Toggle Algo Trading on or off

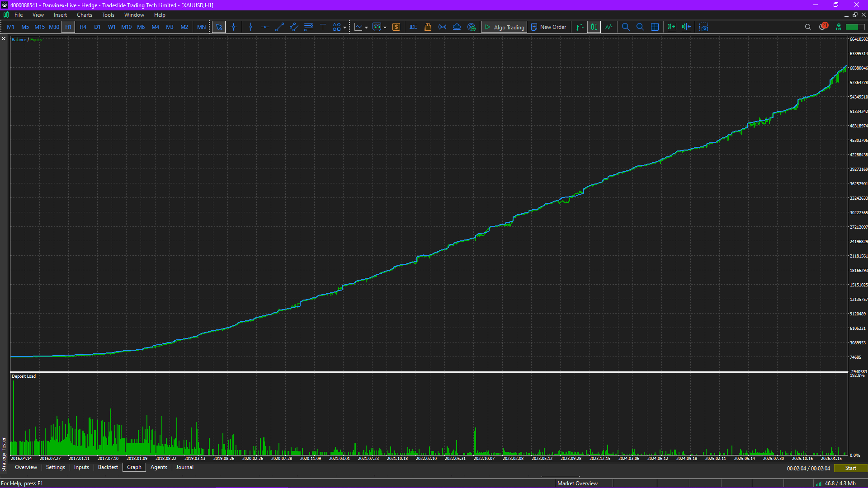tap(504, 27)
